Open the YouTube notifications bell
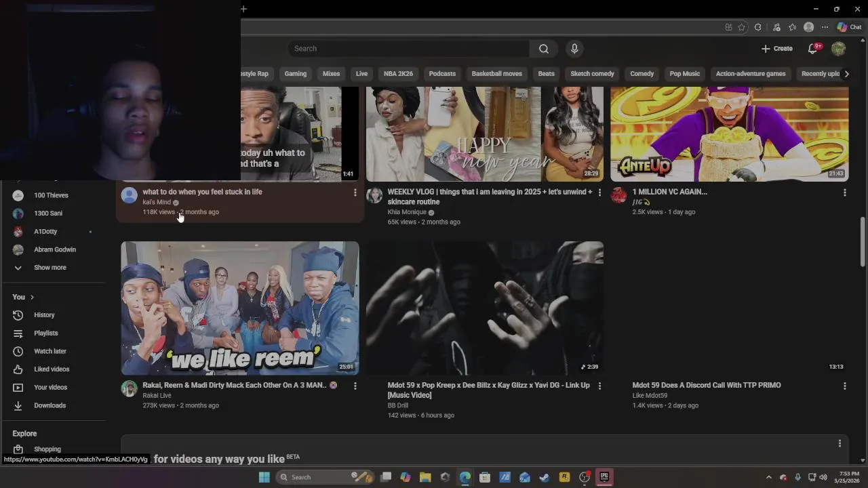 [813, 49]
